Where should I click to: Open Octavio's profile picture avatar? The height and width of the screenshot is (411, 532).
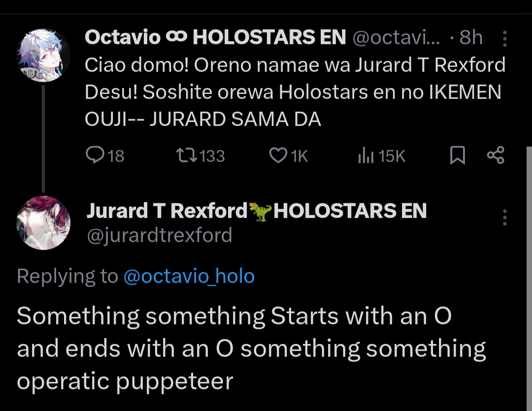click(43, 55)
